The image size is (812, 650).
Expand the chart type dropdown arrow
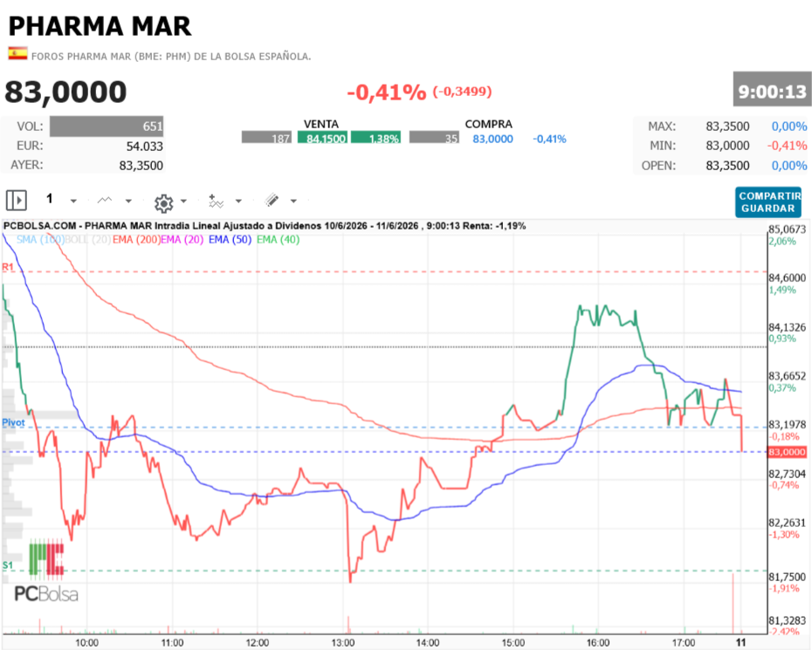click(x=128, y=201)
